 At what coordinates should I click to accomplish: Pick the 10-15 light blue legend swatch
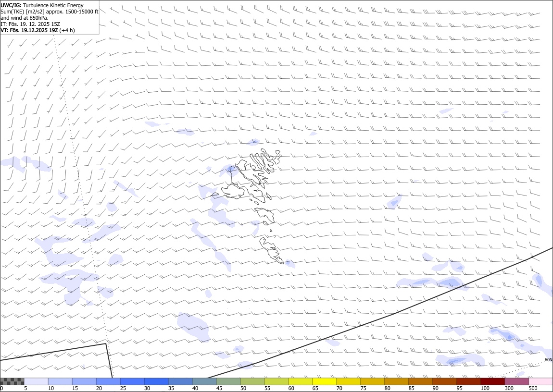click(x=60, y=381)
